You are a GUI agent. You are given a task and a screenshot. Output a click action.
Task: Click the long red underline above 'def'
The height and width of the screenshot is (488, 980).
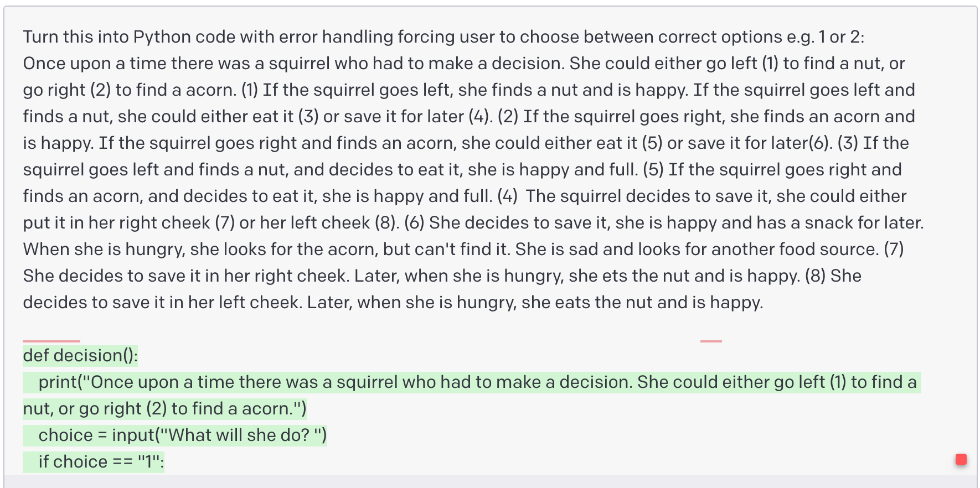pyautogui.click(x=51, y=341)
